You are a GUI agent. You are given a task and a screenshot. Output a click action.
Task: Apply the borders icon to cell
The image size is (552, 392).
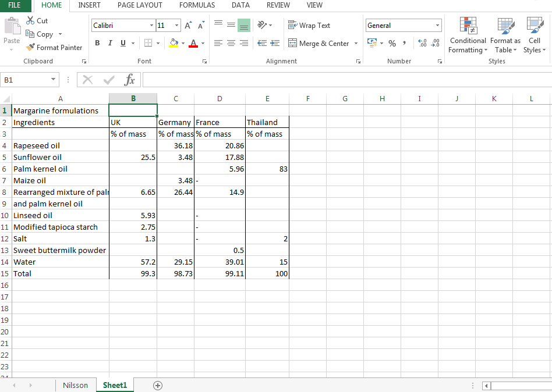pyautogui.click(x=148, y=43)
